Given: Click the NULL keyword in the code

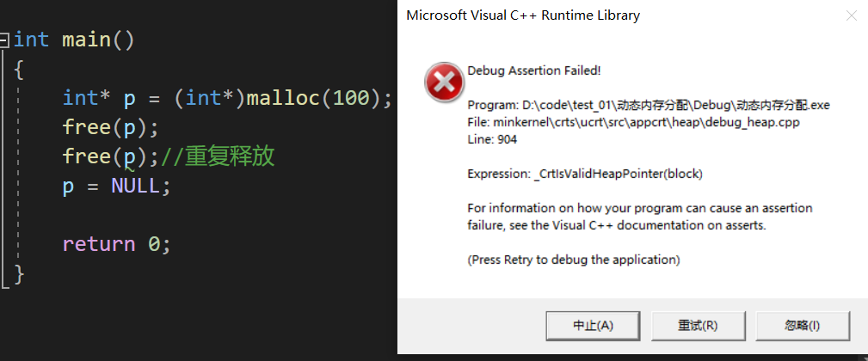Looking at the screenshot, I should (135, 186).
